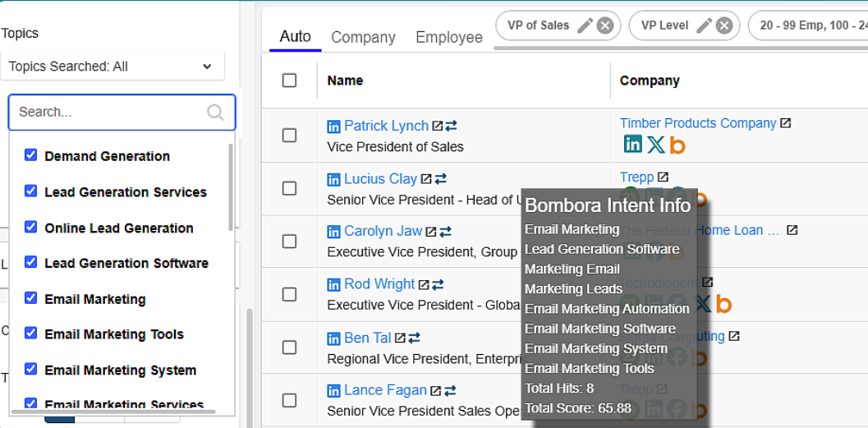The width and height of the screenshot is (868, 428).
Task: Click the Company column header
Action: tap(650, 81)
